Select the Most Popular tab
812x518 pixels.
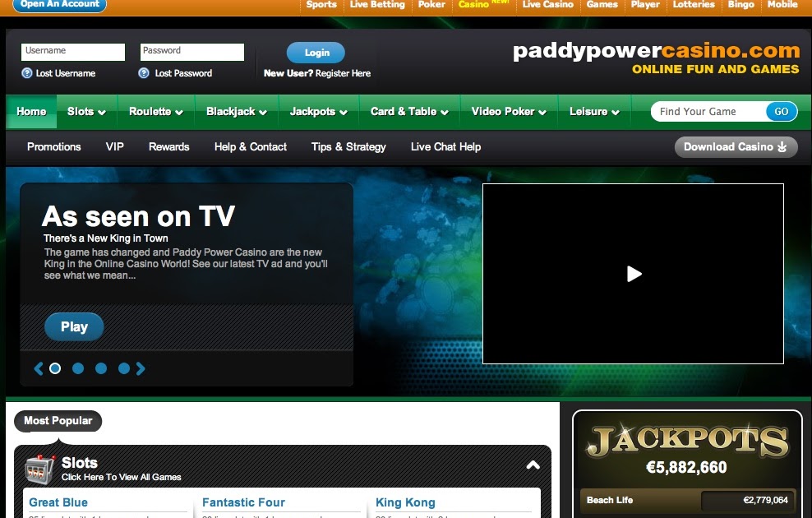[58, 421]
